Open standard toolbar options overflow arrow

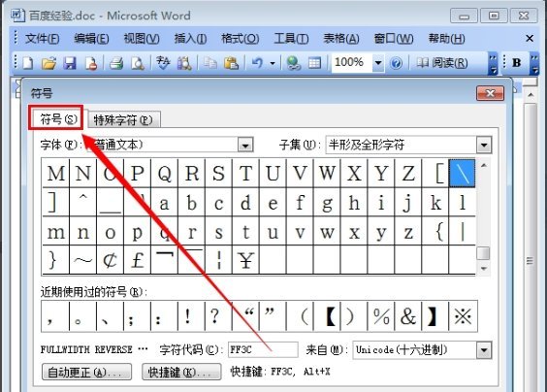coord(493,63)
